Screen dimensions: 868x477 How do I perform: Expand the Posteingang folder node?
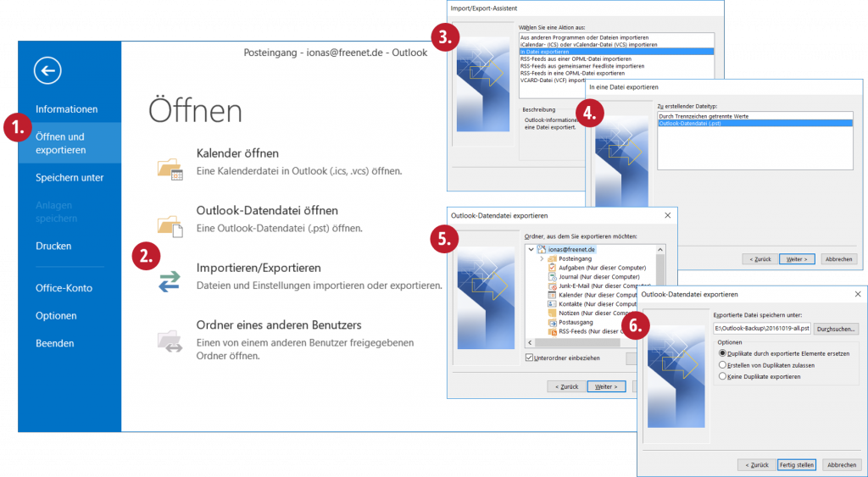pos(542,258)
